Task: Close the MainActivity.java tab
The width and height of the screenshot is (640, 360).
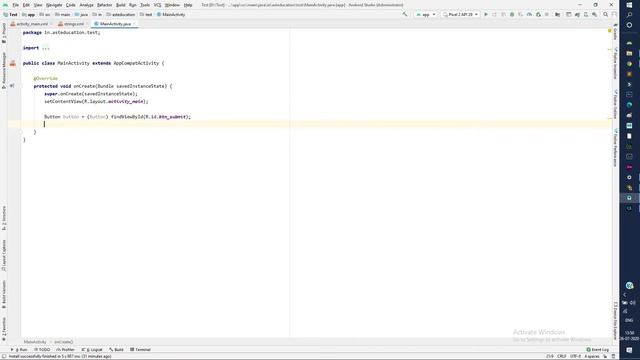Action: tap(134, 24)
